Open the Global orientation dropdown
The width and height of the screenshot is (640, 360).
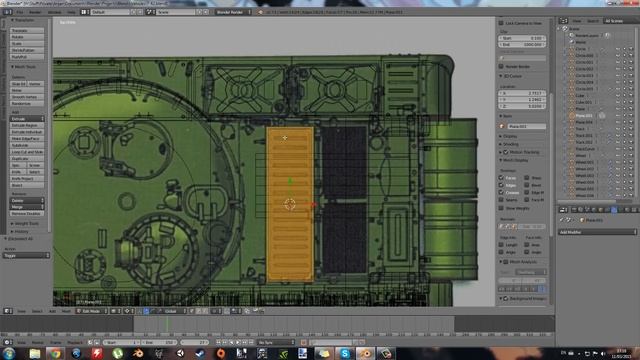point(175,311)
